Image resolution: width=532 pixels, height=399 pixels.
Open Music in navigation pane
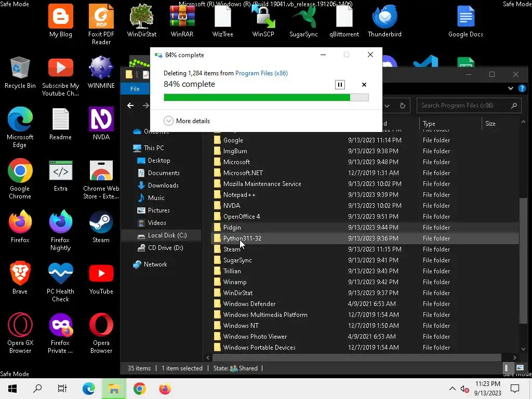pyautogui.click(x=156, y=198)
